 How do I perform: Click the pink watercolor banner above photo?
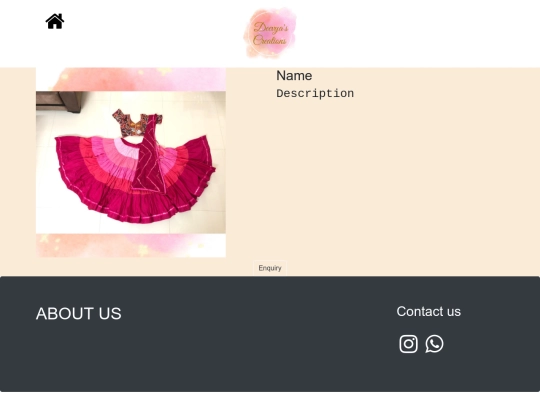click(131, 79)
